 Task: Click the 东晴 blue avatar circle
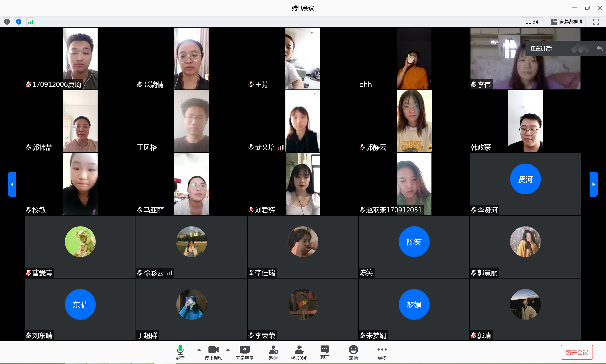pyautogui.click(x=80, y=304)
